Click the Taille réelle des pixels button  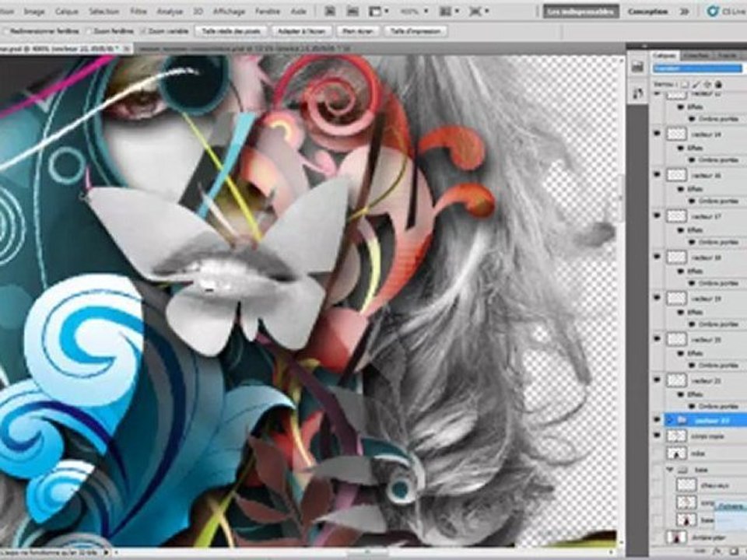pyautogui.click(x=231, y=31)
